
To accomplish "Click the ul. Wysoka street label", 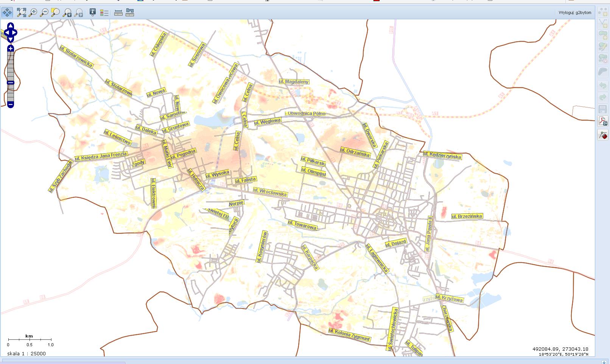I will (217, 175).
